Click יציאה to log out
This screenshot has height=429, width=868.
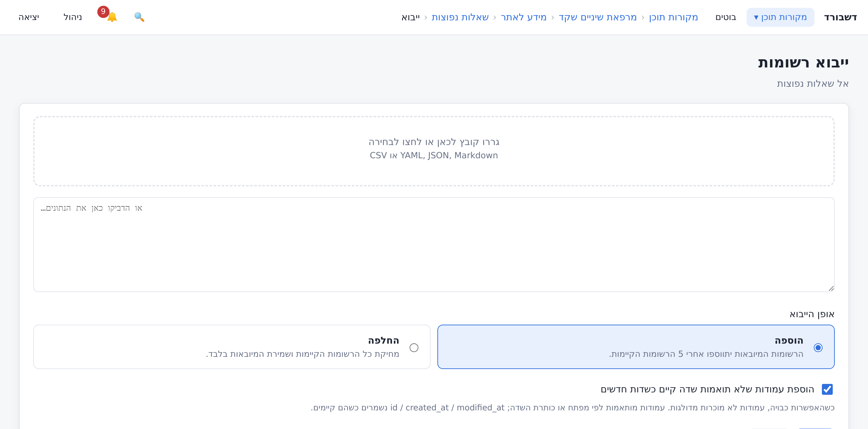(x=29, y=17)
